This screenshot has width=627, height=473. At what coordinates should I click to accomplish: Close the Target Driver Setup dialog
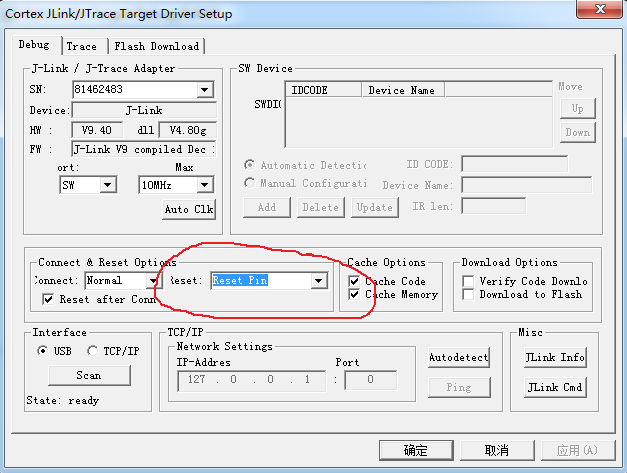coord(599,9)
